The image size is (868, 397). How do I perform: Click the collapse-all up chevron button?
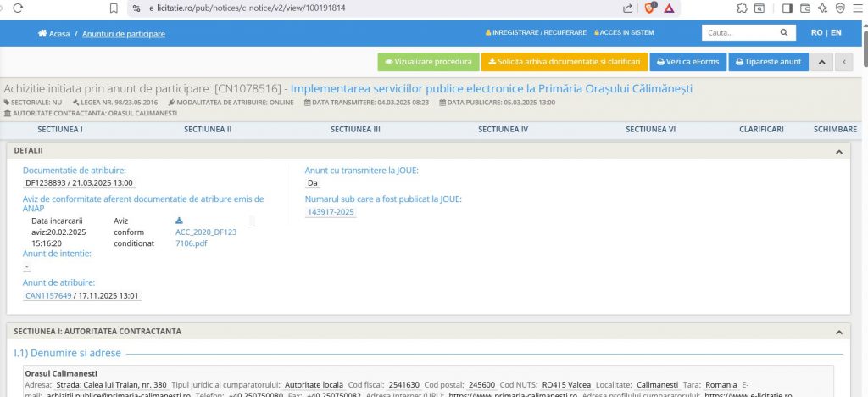[821, 62]
